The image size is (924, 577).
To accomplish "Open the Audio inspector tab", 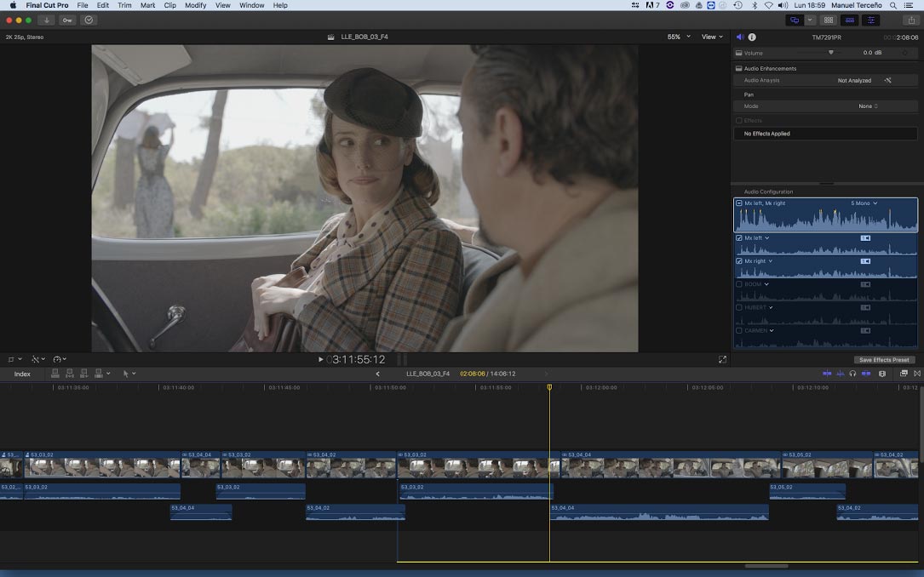I will coord(740,37).
